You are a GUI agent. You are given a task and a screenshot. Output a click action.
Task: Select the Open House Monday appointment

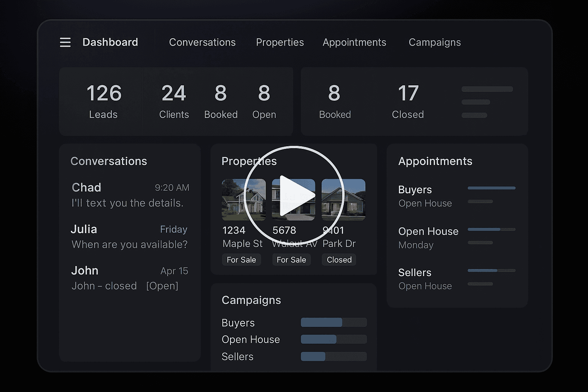pyautogui.click(x=428, y=237)
